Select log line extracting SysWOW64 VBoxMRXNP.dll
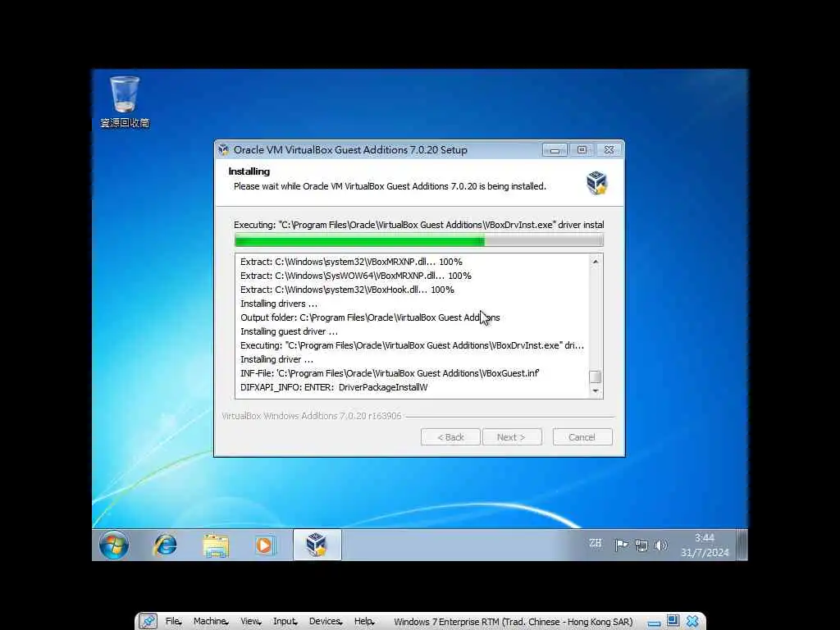The width and height of the screenshot is (840, 630). [x=356, y=276]
